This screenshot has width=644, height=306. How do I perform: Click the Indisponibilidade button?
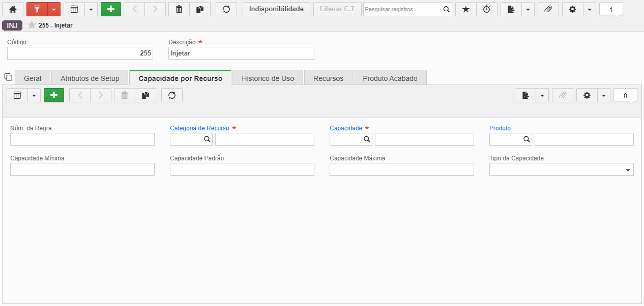tap(276, 9)
